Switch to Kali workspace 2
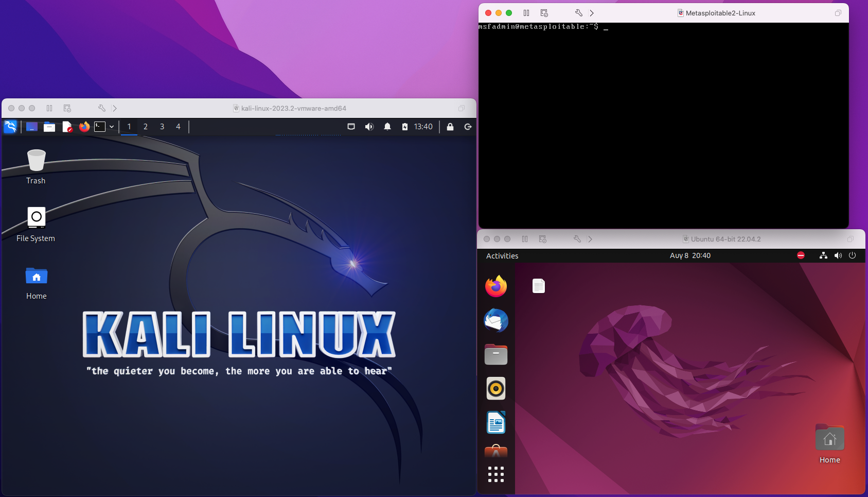 coord(146,127)
